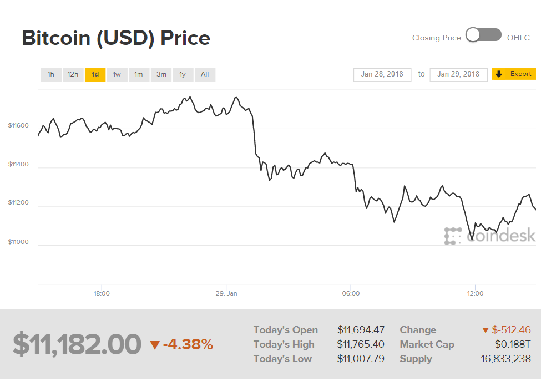Select the highlighted 1d interval button
Viewport: 541px width, 392px height.
pos(95,74)
